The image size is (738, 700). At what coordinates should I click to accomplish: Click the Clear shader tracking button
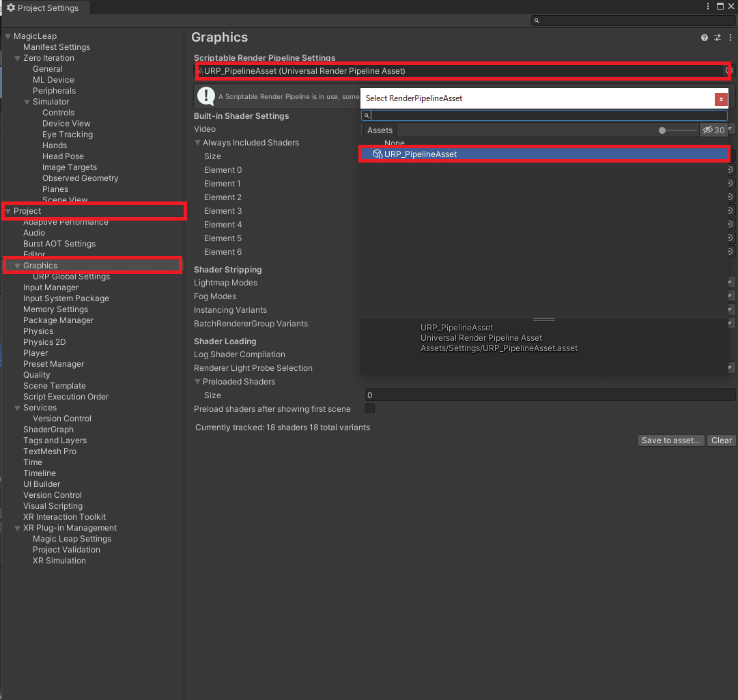(721, 440)
